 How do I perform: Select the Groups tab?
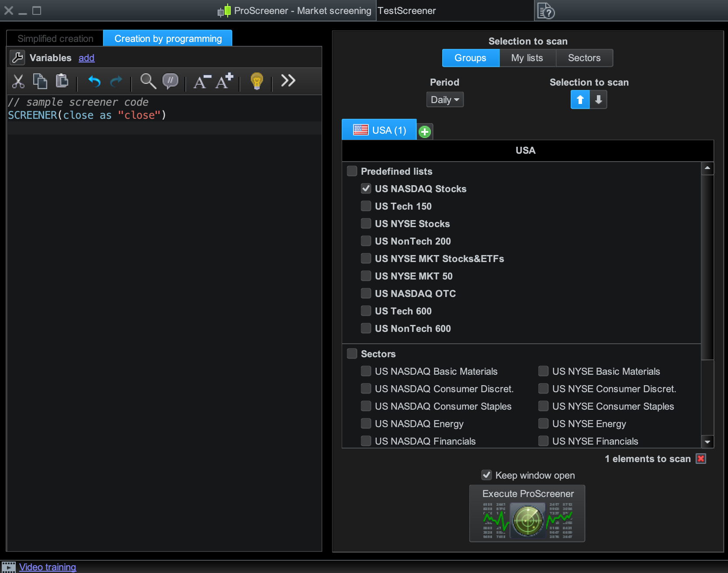tap(471, 58)
